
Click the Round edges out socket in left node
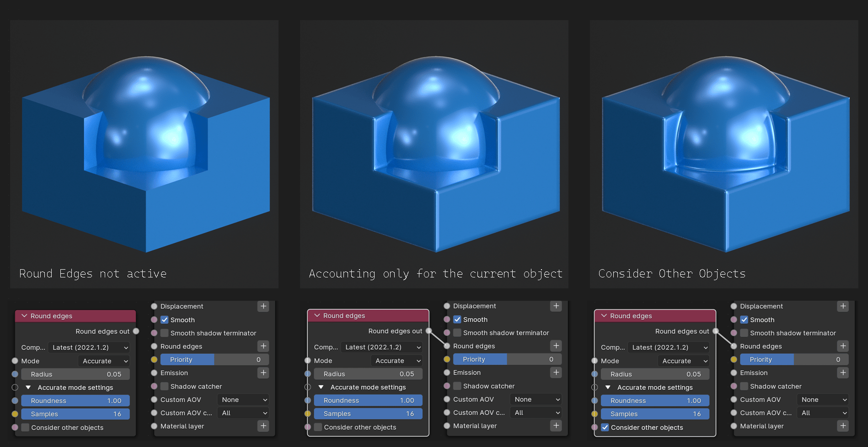(x=136, y=331)
